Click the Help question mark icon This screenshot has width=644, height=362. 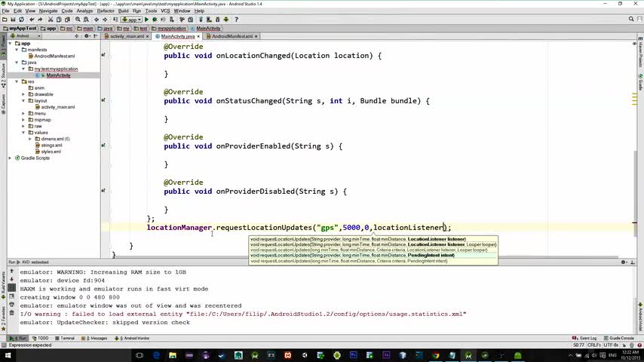236,20
